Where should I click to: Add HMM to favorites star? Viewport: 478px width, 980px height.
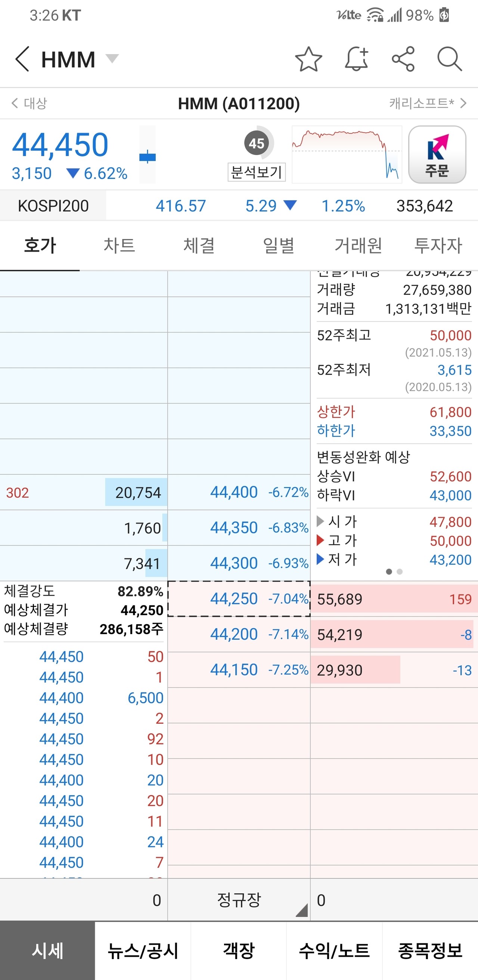[x=308, y=59]
